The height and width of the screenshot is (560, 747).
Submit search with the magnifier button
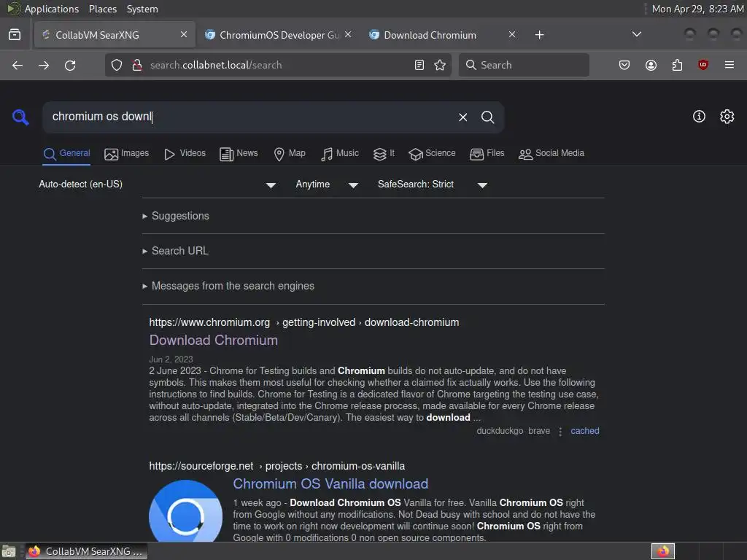point(488,117)
